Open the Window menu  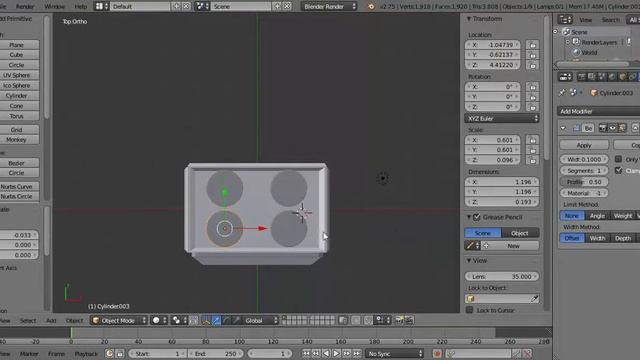point(54,7)
